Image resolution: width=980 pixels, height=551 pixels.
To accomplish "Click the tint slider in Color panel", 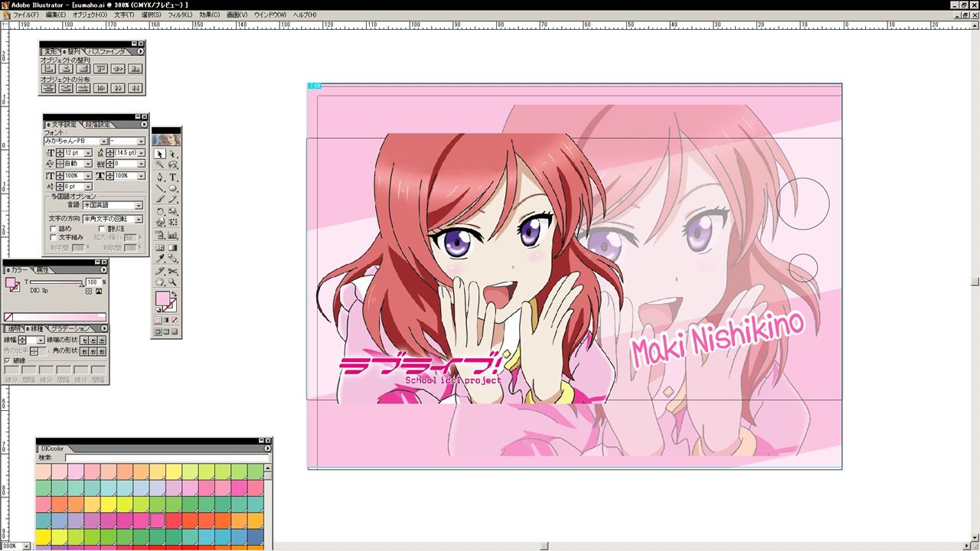I will 56,282.
